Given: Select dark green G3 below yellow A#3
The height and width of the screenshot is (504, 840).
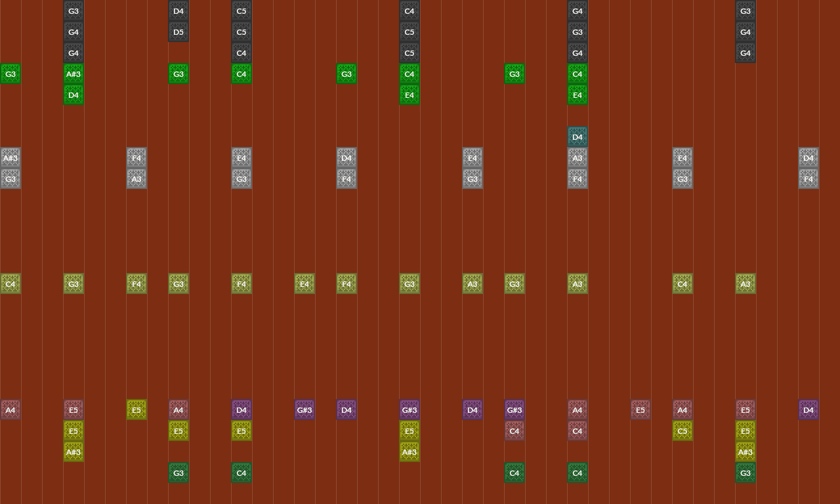Looking at the screenshot, I should (745, 473).
